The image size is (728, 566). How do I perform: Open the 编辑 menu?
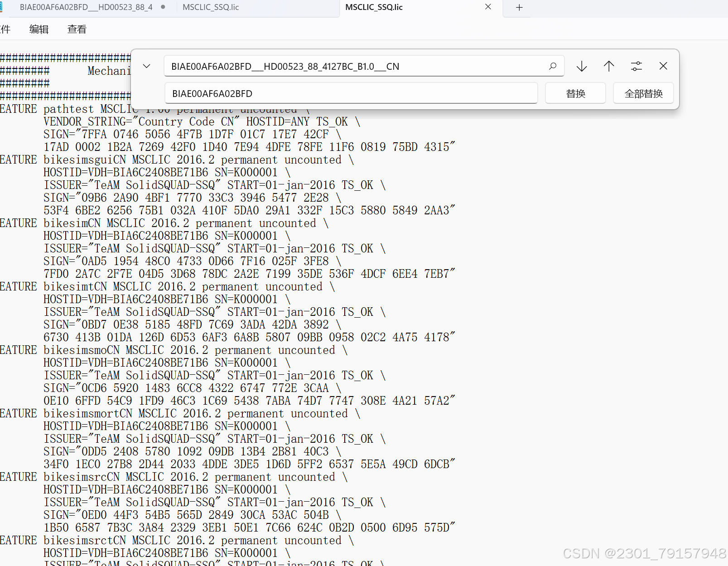[39, 29]
